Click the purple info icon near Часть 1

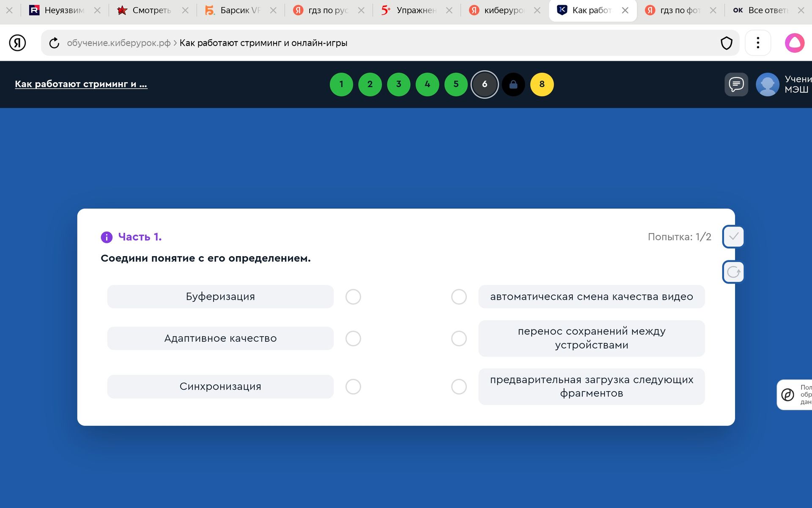coord(107,237)
